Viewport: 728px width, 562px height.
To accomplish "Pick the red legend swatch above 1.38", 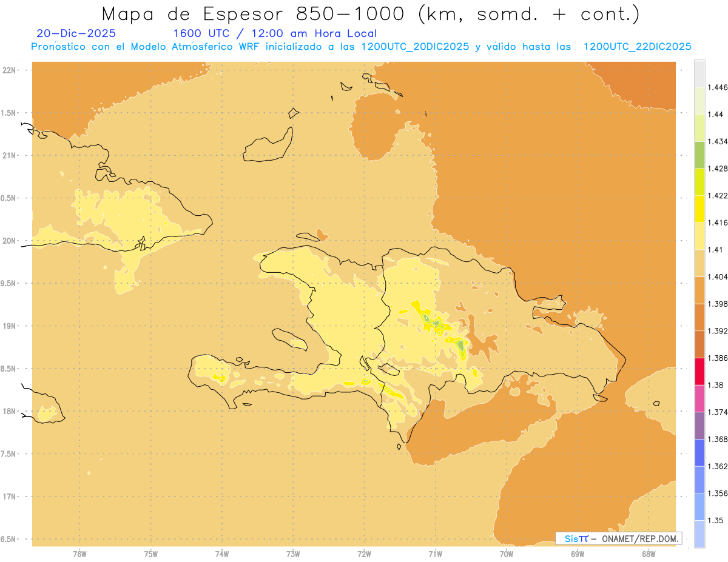I will 699,371.
